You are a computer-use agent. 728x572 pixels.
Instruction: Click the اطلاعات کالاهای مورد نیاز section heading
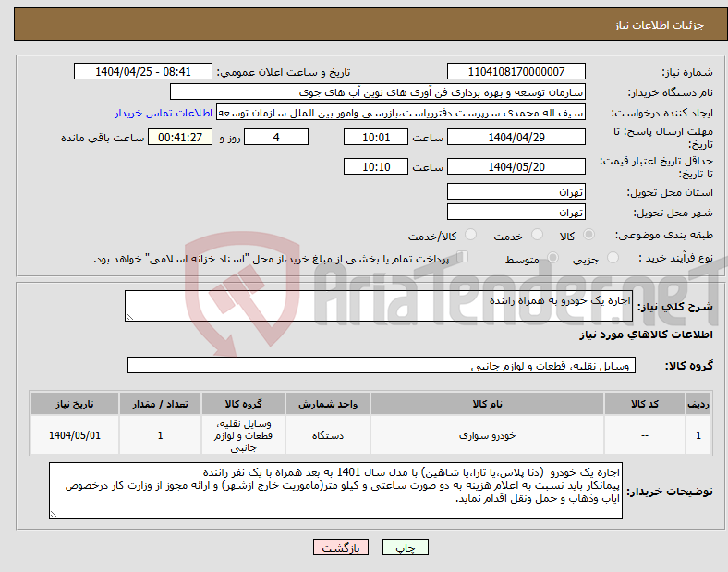[x=646, y=335]
